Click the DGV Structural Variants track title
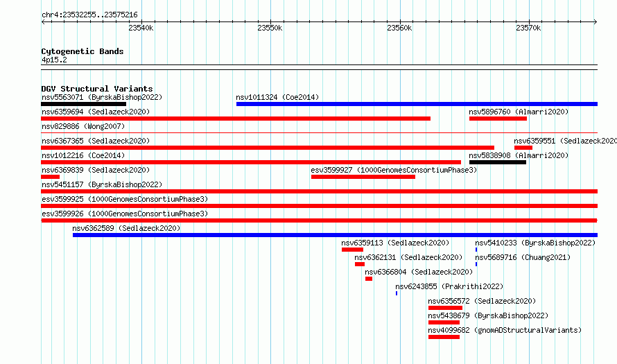The width and height of the screenshot is (617, 364). pos(97,89)
